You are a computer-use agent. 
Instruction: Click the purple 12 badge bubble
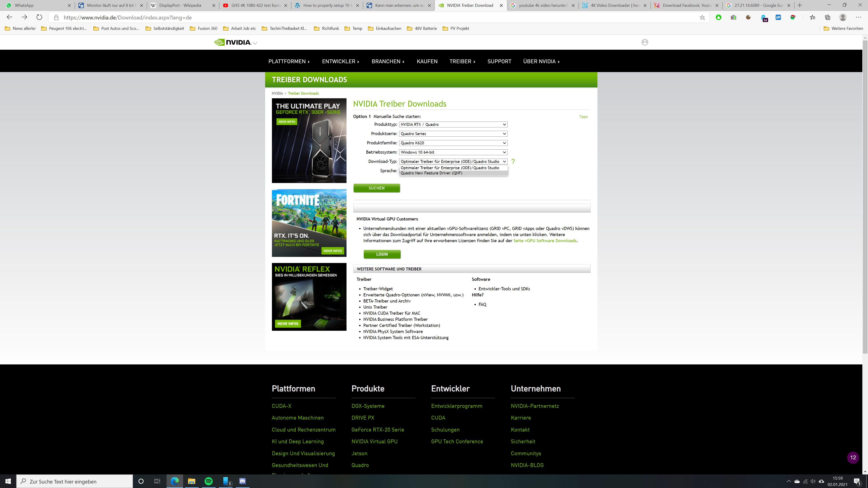point(853,457)
